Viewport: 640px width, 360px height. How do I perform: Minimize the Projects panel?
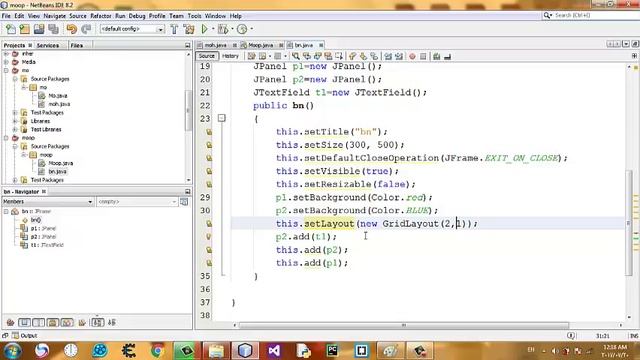(187, 45)
